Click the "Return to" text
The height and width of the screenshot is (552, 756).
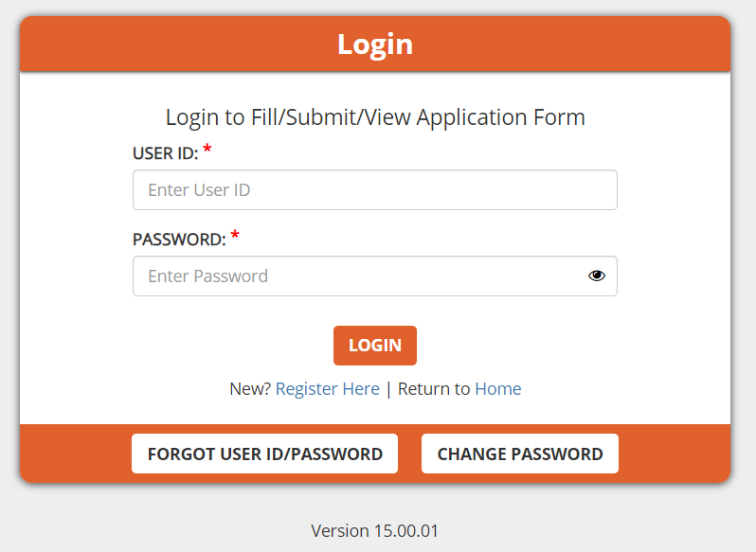pos(434,388)
